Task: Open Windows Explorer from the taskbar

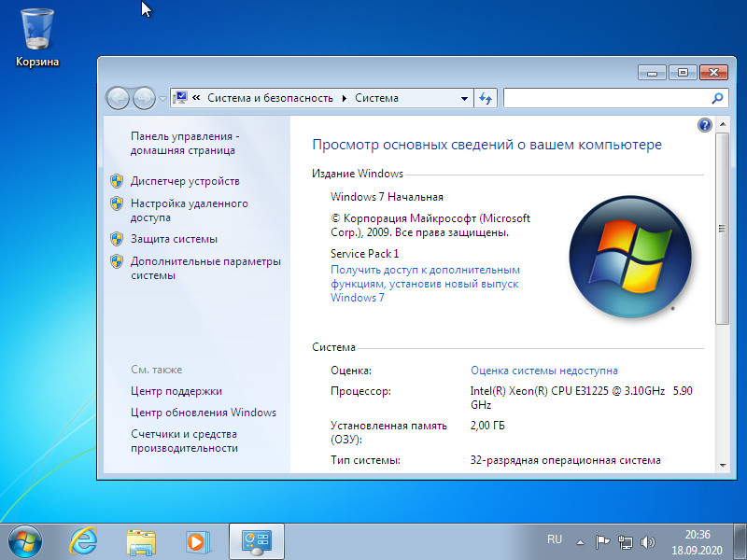Action: coord(141,542)
